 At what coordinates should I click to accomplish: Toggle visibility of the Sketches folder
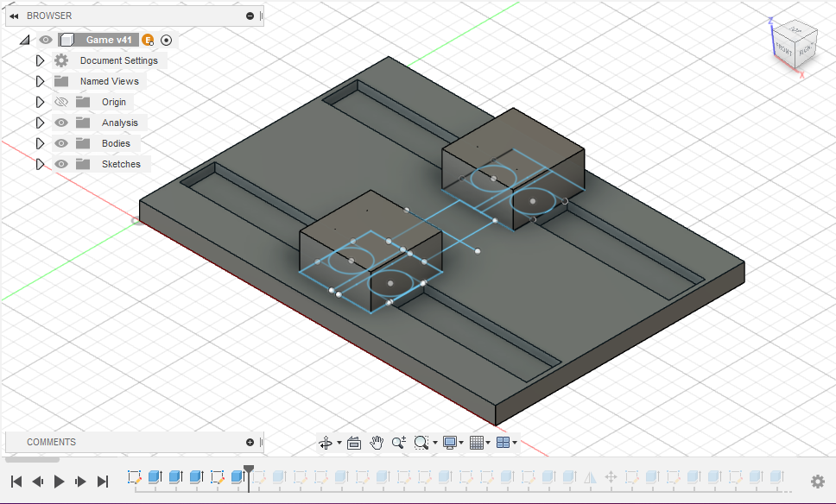tap(60, 164)
